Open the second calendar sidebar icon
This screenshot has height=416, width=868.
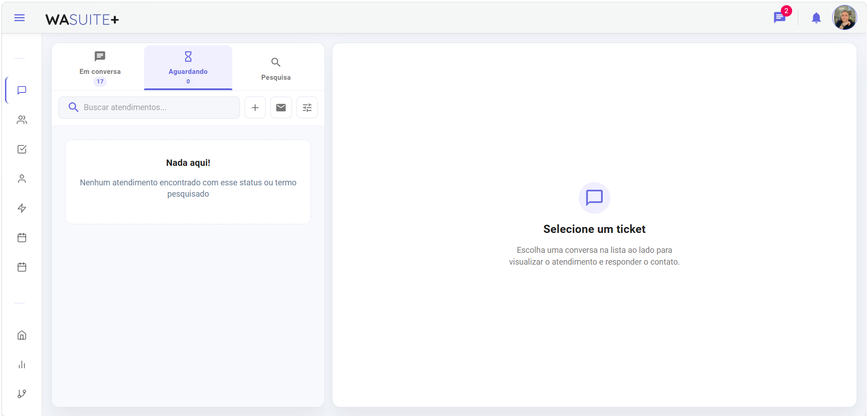point(22,267)
